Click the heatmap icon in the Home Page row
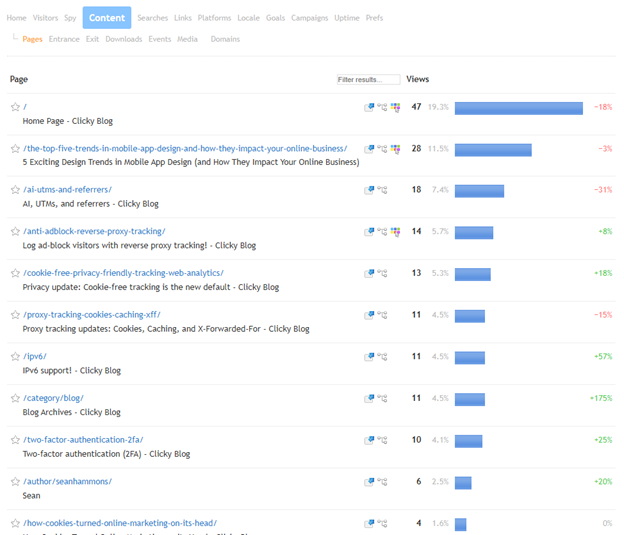Screen dimensions: 624x535 396,107
